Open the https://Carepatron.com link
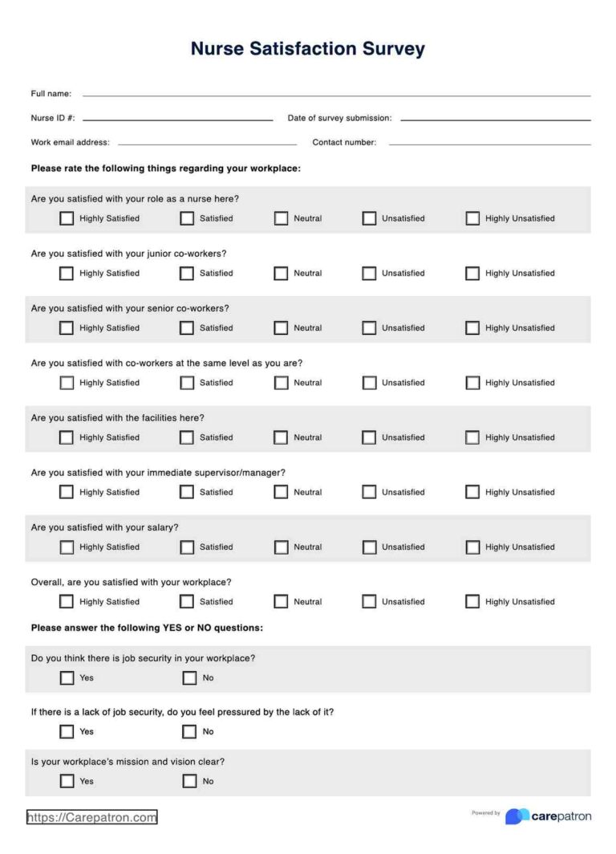 pos(92,817)
